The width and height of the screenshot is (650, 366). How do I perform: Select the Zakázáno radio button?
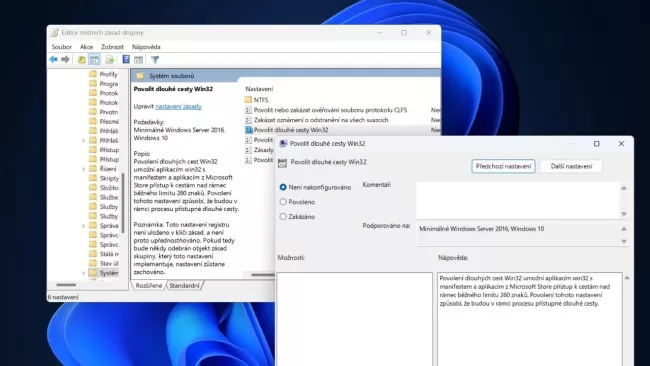(283, 217)
